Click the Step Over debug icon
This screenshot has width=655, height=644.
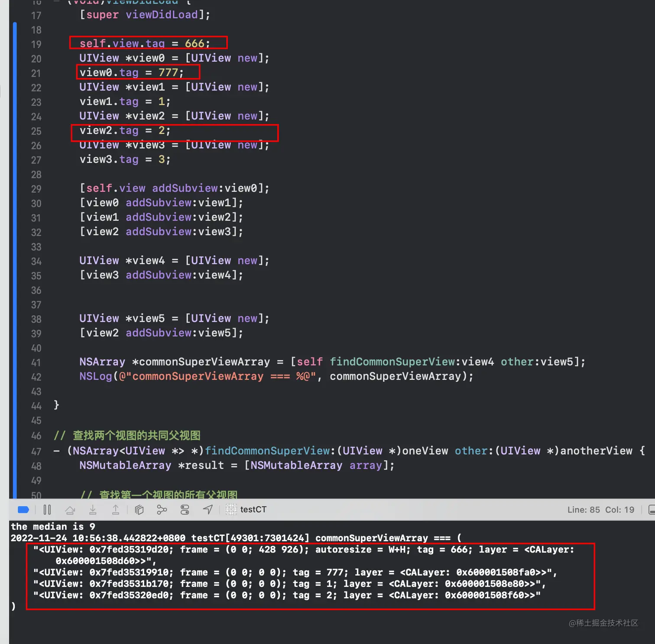point(70,510)
